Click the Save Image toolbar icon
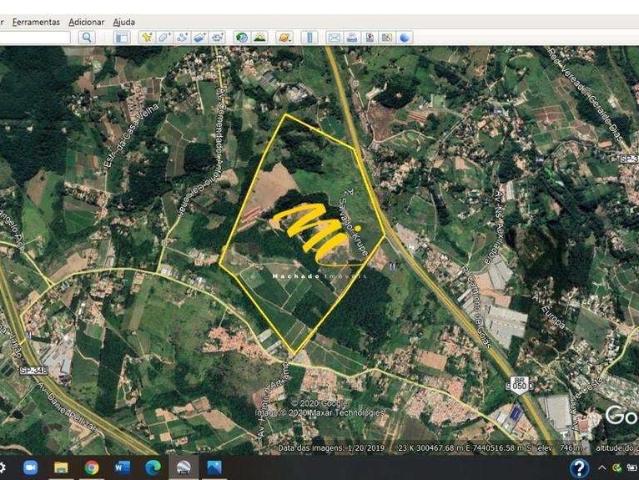The image size is (639, 480). tap(369, 37)
